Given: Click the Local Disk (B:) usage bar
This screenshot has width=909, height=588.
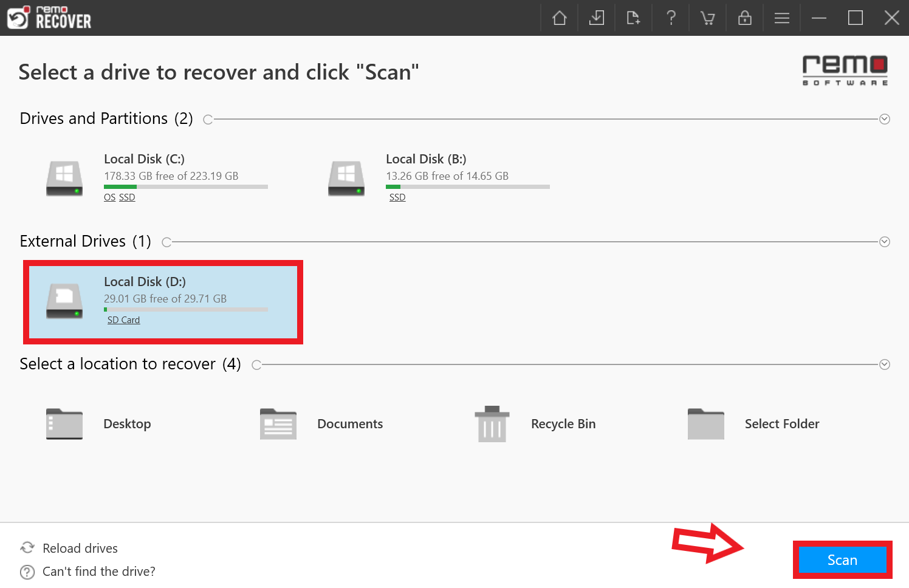Looking at the screenshot, I should [x=468, y=186].
